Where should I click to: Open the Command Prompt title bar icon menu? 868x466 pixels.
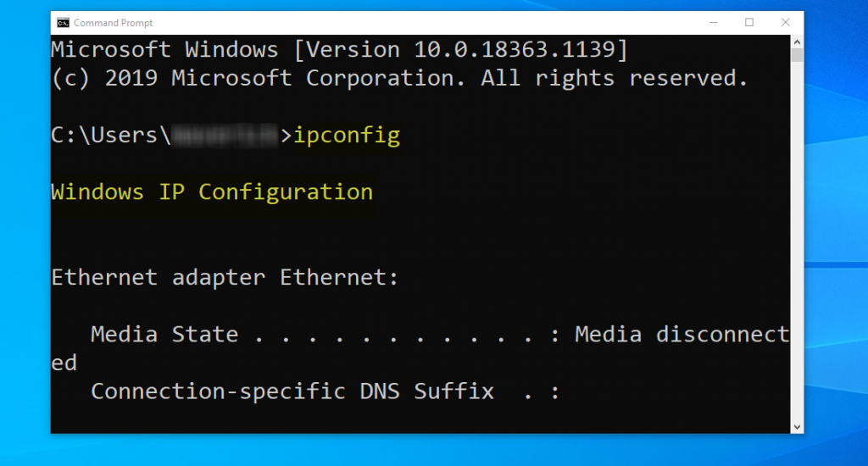[x=63, y=23]
